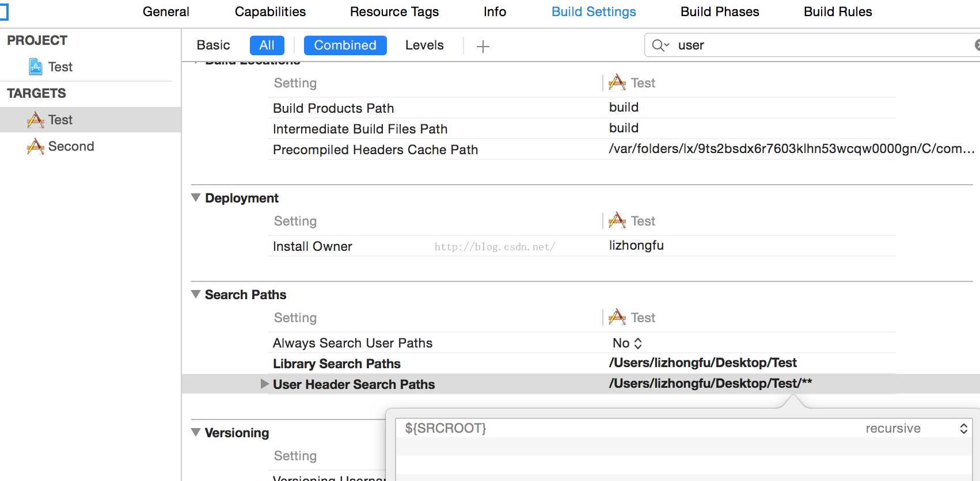Show All build settings
Screen dimensions: 980x481
click(x=267, y=45)
